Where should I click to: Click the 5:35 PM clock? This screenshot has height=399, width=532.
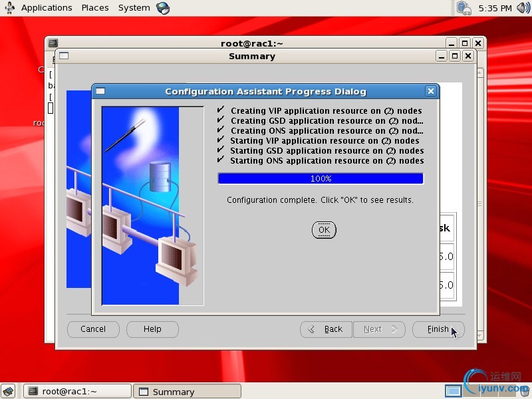pos(495,8)
